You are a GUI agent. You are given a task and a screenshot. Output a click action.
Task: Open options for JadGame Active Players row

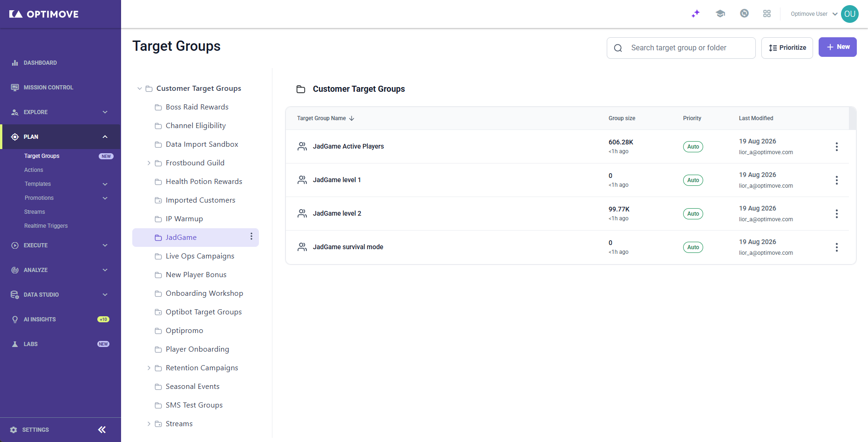[837, 147]
